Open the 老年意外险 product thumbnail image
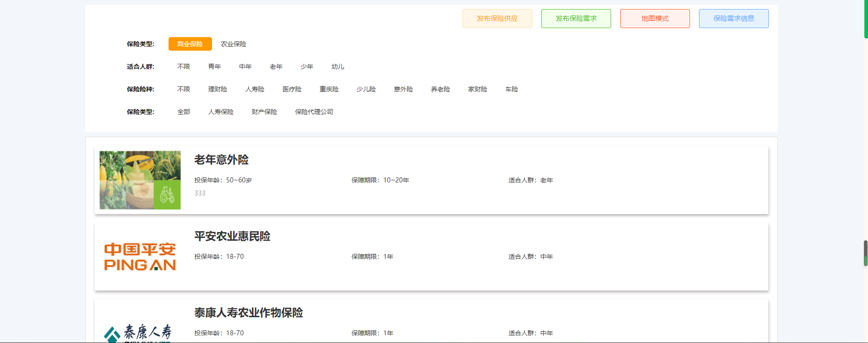The height and width of the screenshot is (343, 868). 140,180
